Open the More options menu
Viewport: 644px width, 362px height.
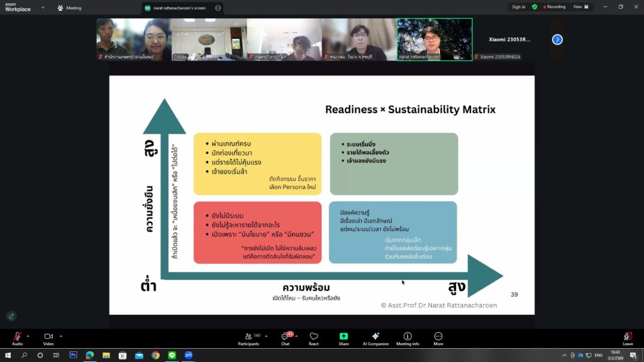[438, 338]
